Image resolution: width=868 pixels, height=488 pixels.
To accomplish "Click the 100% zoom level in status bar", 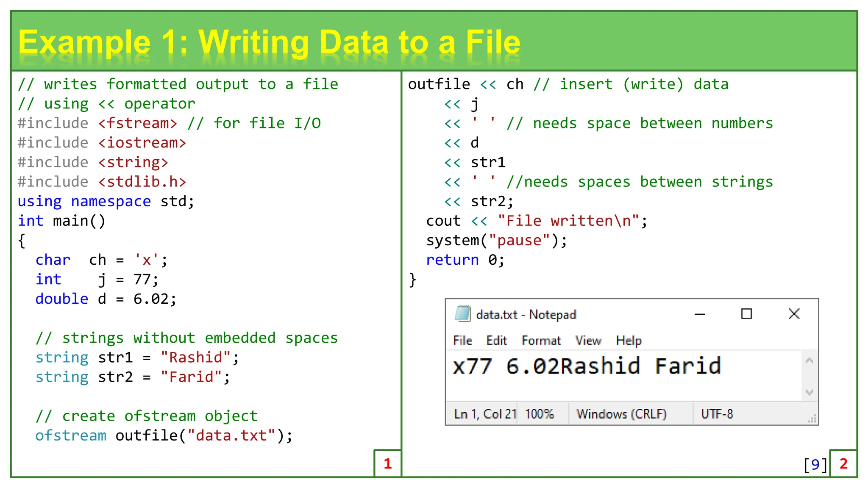I will 539,414.
